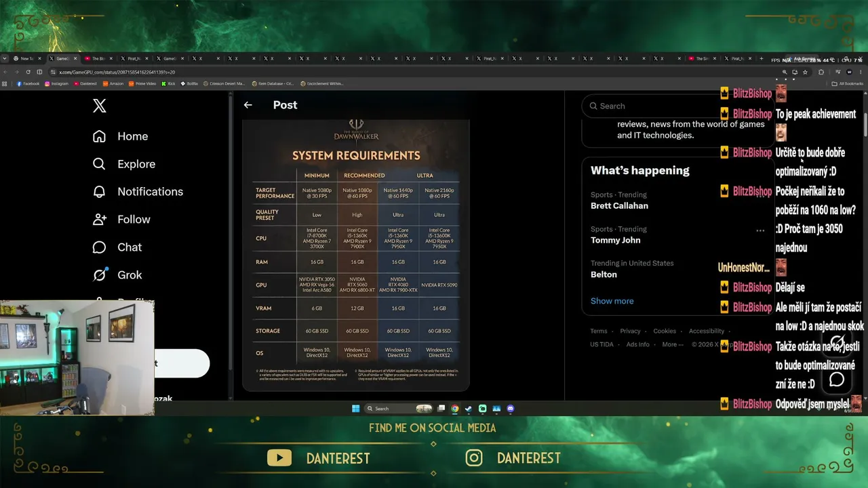The image size is (868, 488).
Task: Open Task View on the taskbar
Action: [441, 409]
